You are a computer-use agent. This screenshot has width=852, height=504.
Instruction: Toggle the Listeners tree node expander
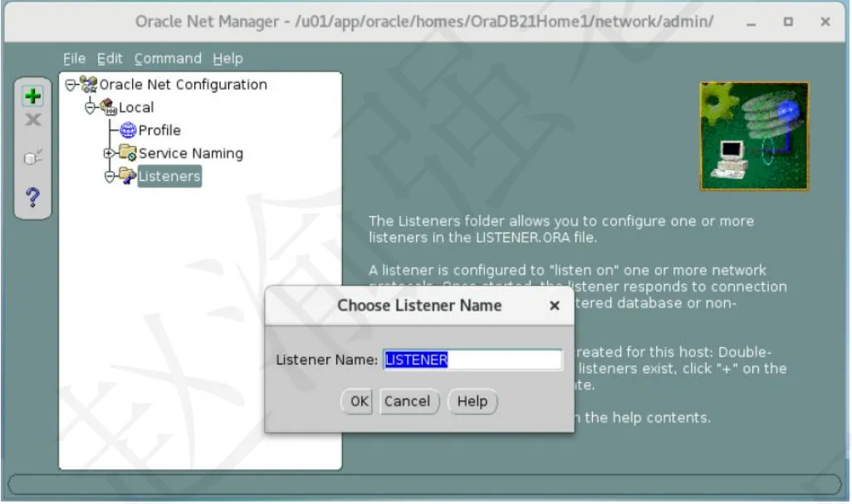110,177
